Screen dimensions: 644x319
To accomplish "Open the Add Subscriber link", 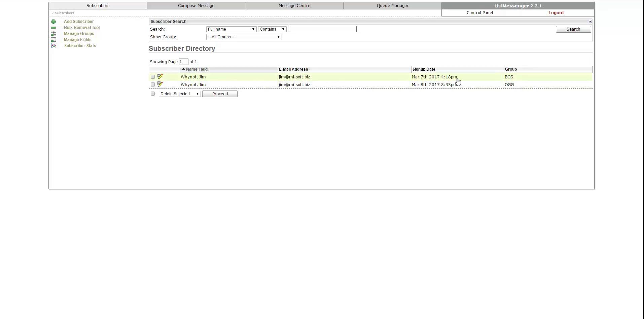I will [x=79, y=22].
